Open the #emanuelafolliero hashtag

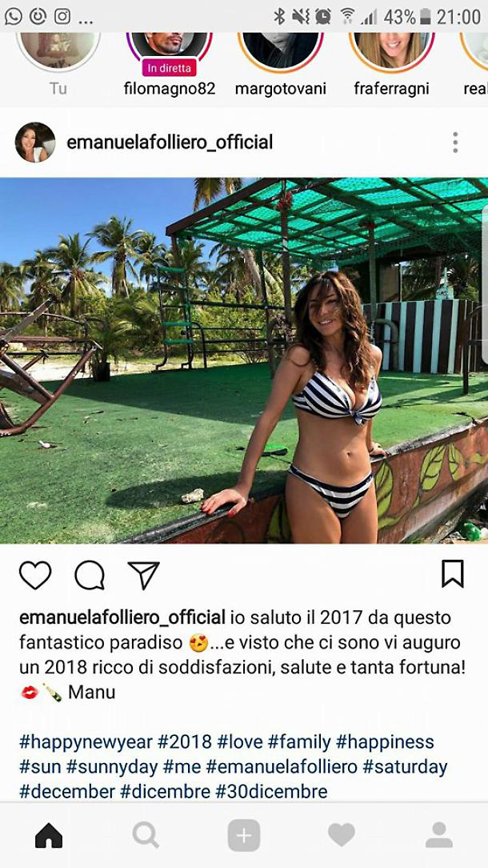pyautogui.click(x=282, y=766)
